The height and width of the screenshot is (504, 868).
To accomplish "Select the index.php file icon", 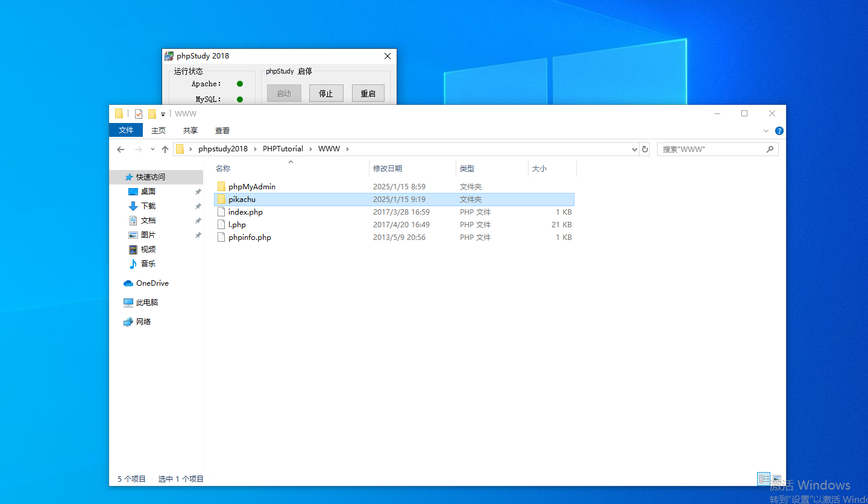I will pyautogui.click(x=221, y=212).
